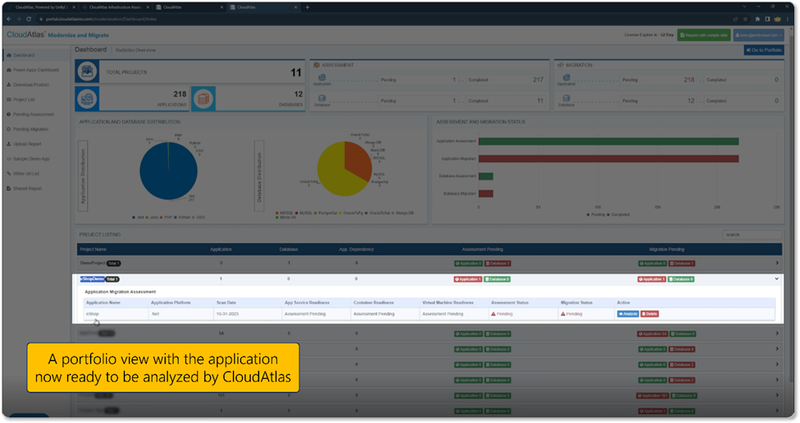Switch to the first CloudAtlas browser tab
The width and height of the screenshot is (800, 423).
[x=42, y=7]
